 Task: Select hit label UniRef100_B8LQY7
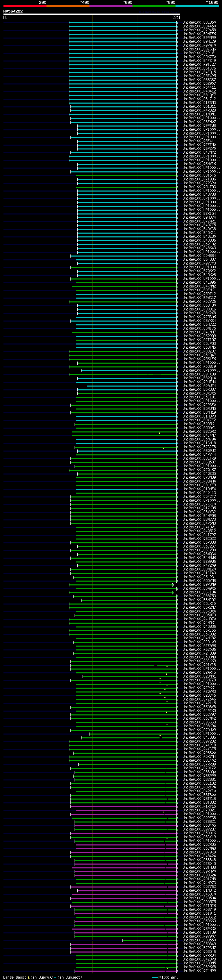tap(199, 95)
